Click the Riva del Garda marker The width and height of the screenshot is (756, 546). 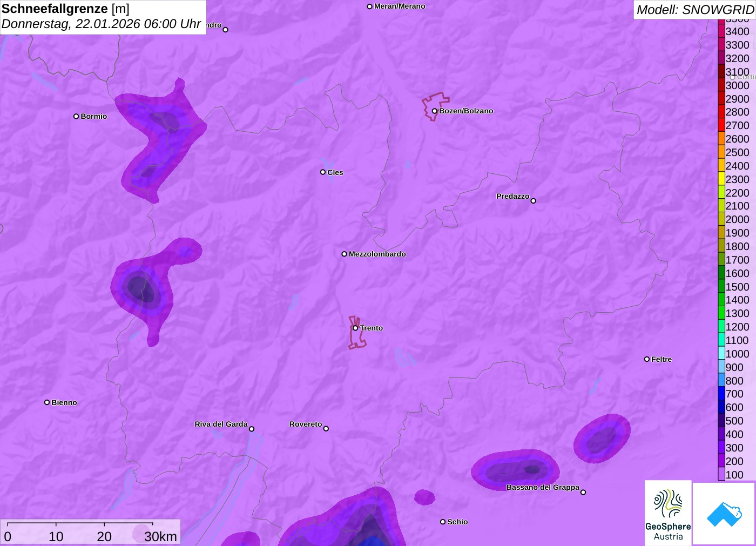(x=252, y=429)
